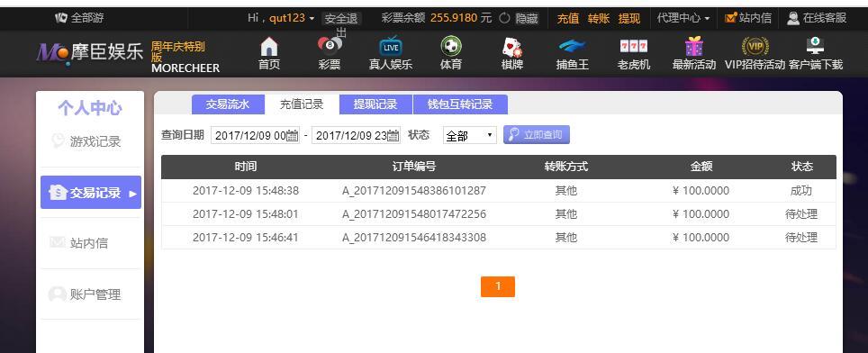Click the 状态 column header

(802, 167)
